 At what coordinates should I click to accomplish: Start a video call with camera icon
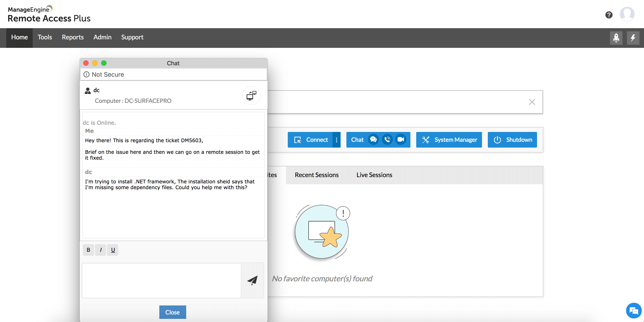point(401,140)
